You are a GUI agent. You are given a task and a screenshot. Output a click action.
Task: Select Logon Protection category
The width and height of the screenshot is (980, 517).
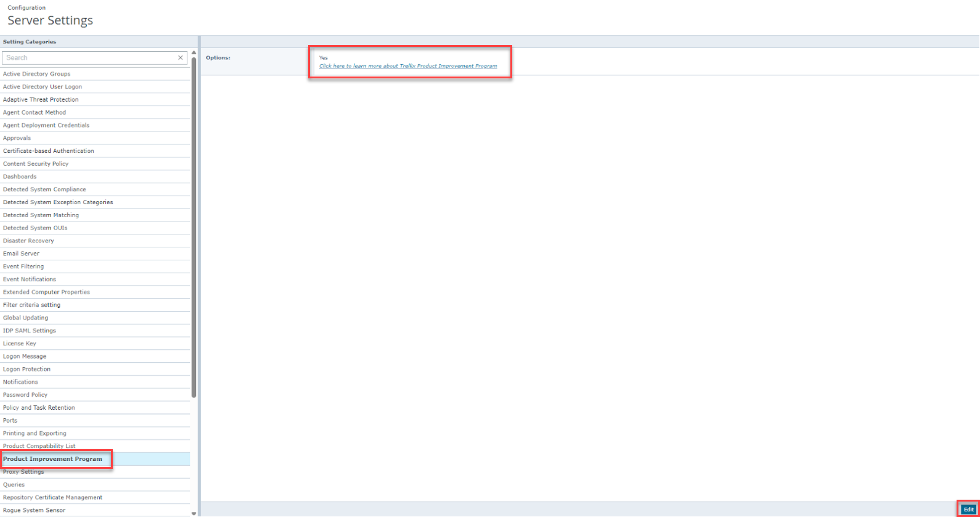coord(95,369)
